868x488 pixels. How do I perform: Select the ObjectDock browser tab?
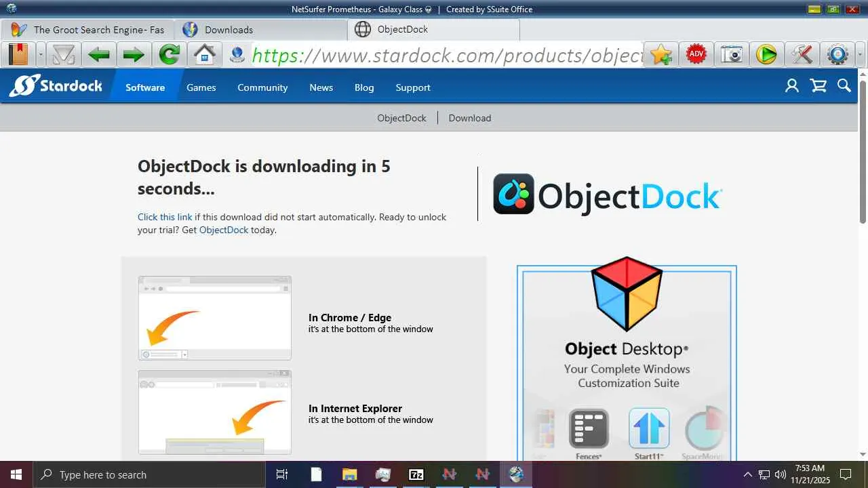click(x=434, y=30)
